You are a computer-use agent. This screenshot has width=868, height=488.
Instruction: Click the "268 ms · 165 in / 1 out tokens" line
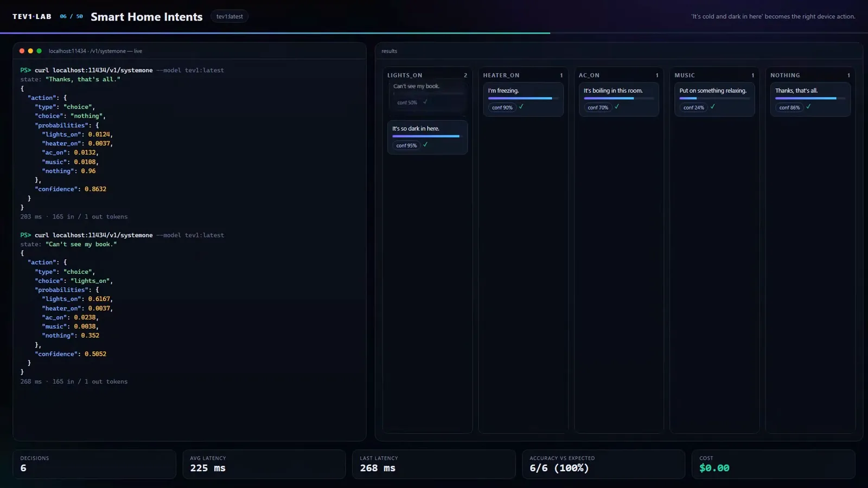74,382
